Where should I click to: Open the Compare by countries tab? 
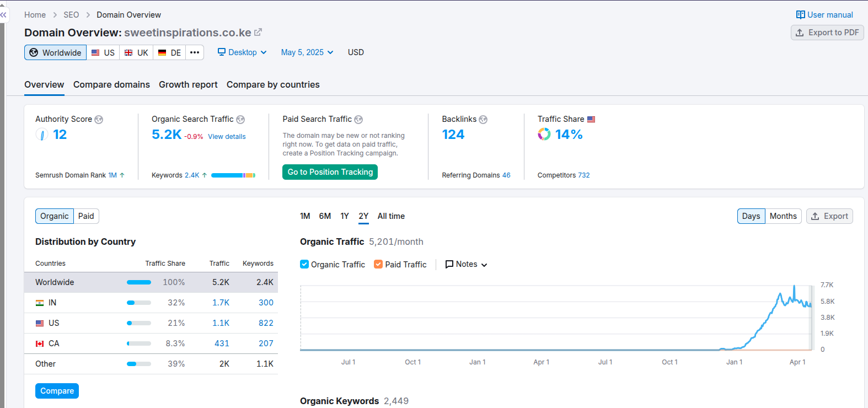point(273,85)
